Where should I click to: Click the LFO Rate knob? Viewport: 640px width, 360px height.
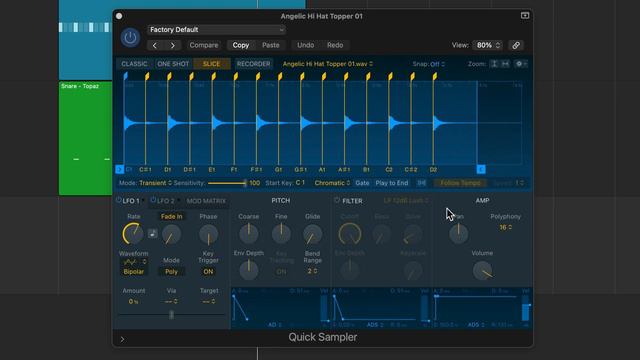point(133,234)
